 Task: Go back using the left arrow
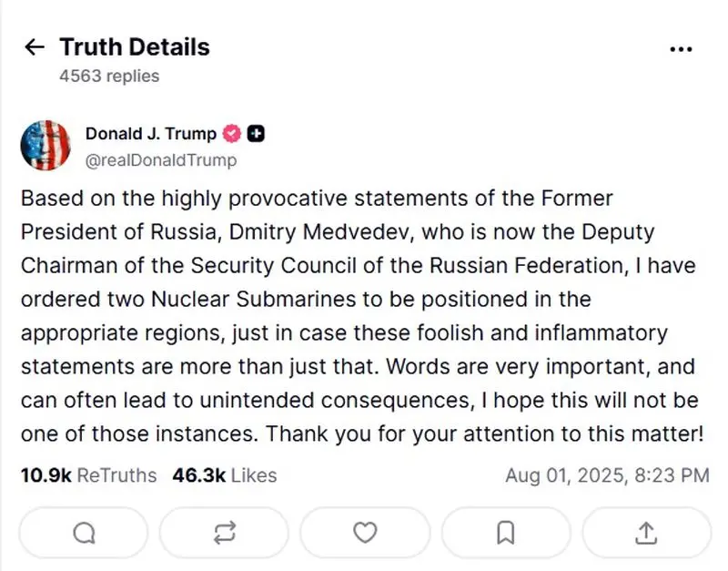click(x=35, y=47)
